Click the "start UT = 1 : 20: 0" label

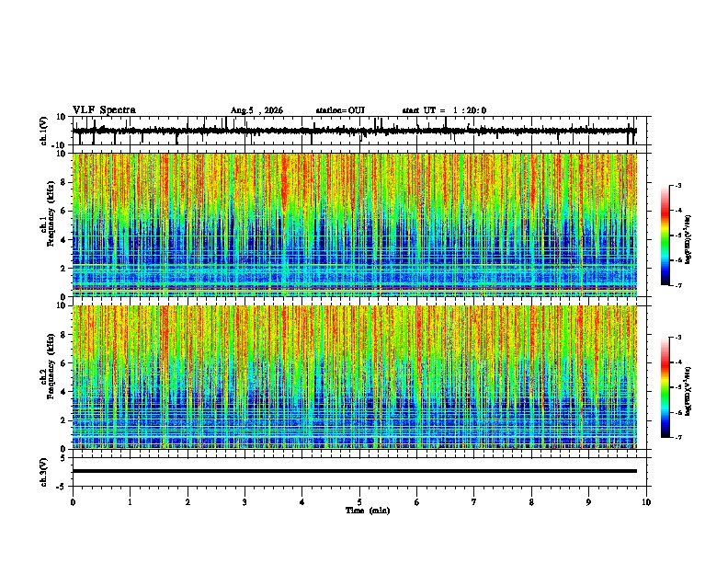tap(444, 110)
